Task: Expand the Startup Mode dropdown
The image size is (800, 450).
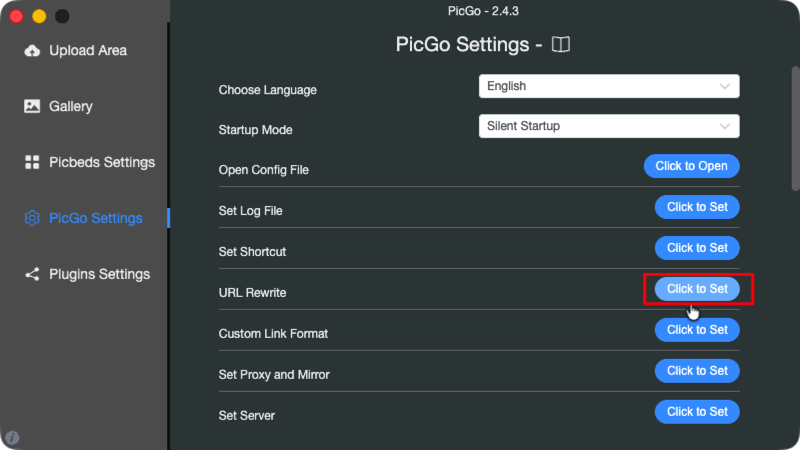Action: [608, 127]
